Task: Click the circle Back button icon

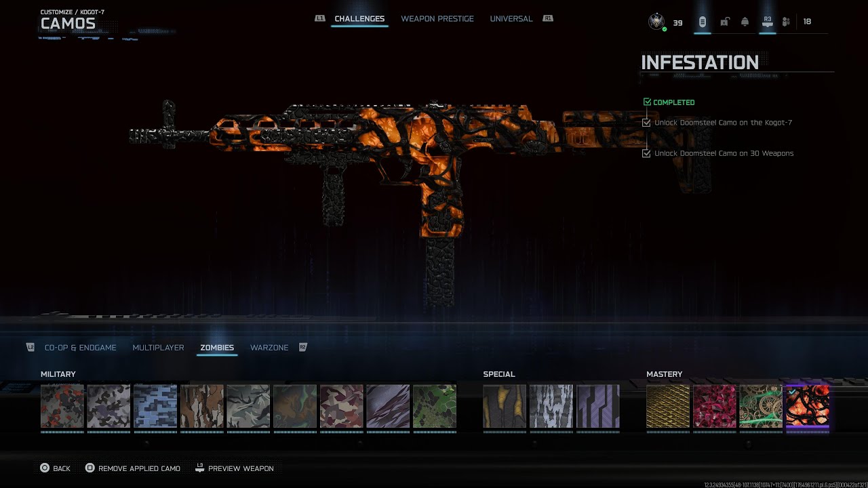Action: tap(45, 468)
